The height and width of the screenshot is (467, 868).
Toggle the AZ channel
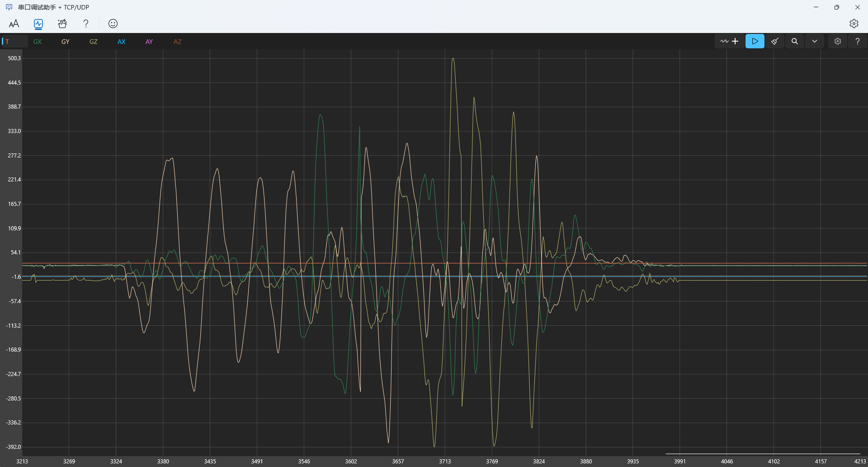click(x=178, y=42)
